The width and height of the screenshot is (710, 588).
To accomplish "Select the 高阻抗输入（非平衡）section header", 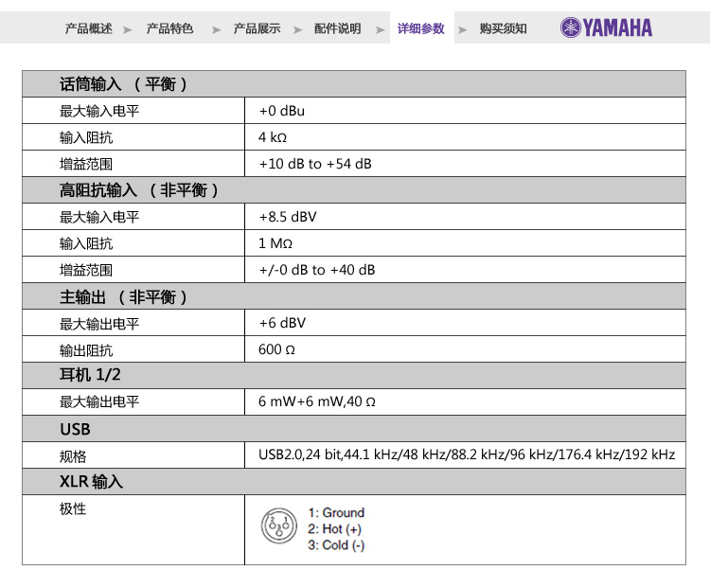I will 354,189.
